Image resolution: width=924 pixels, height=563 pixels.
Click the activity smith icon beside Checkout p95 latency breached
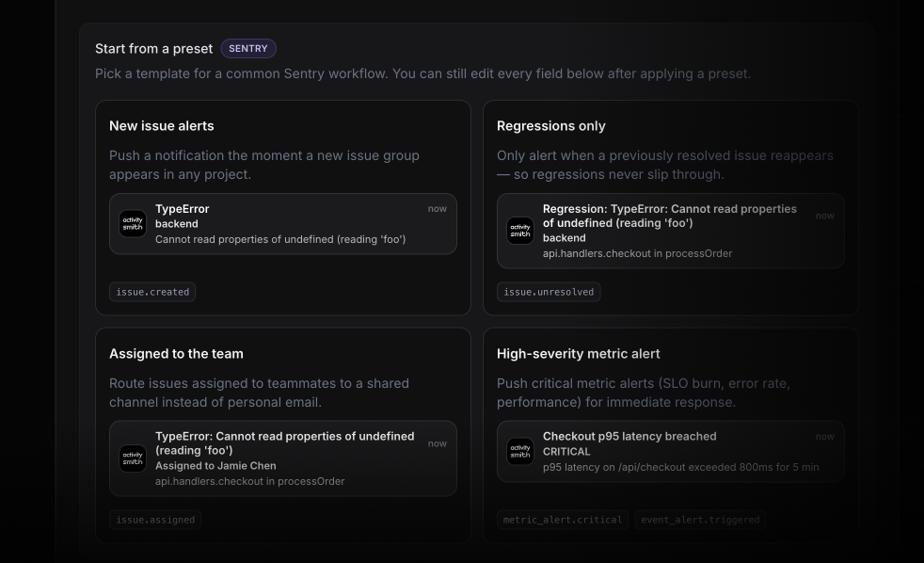click(520, 451)
